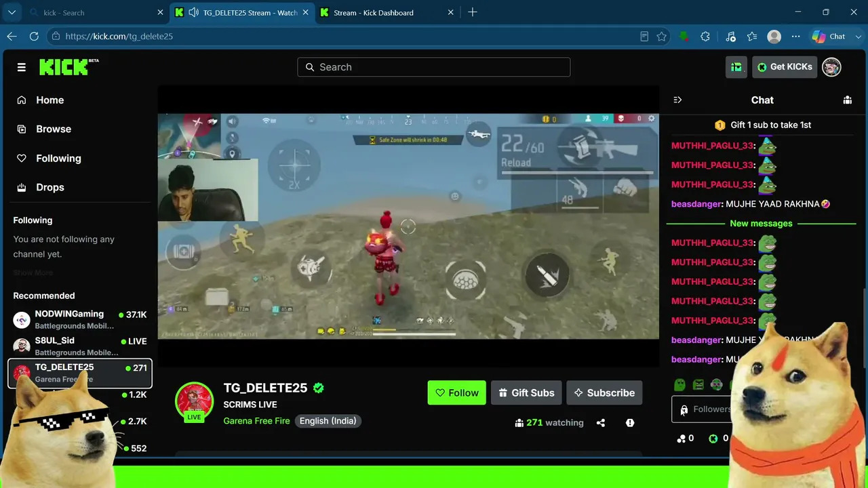Jump to New messages divider in chat
The width and height of the screenshot is (868, 488).
761,224
